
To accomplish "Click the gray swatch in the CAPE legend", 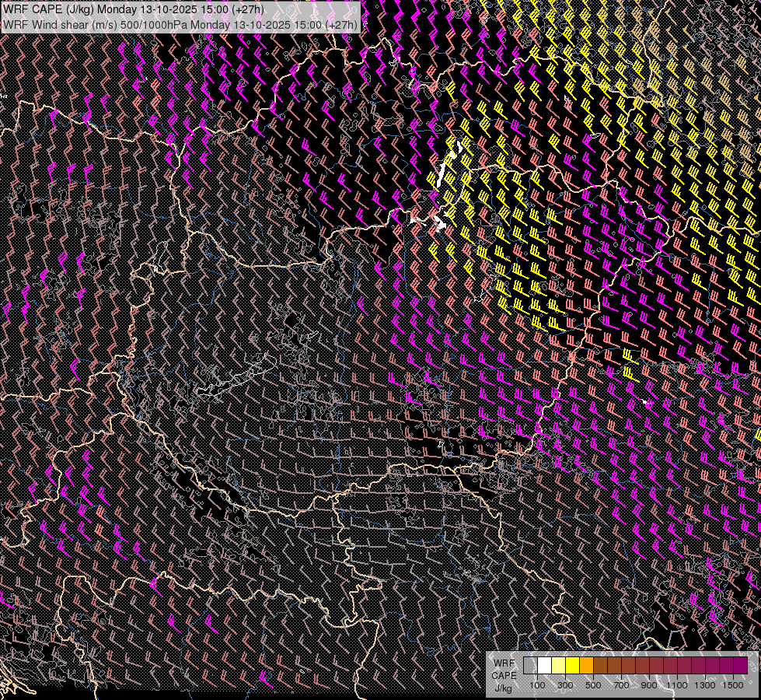I will [530, 666].
